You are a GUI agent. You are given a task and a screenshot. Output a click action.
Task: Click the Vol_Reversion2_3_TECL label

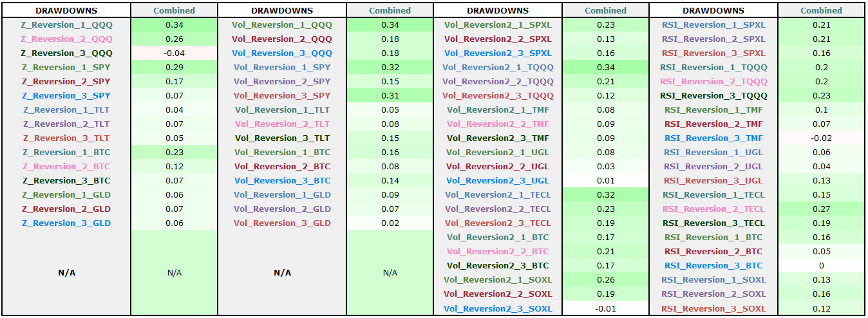tap(498, 223)
